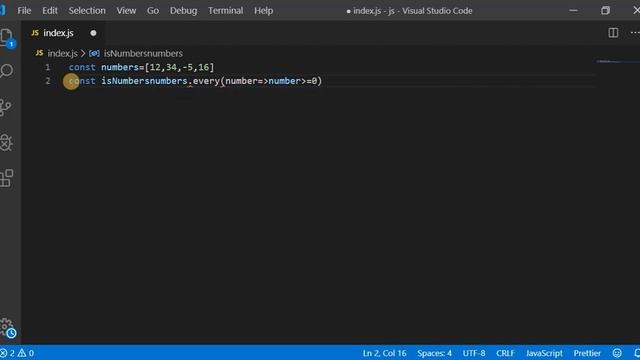640x360 pixels.
Task: Click line number 1 in gutter
Action: point(48,67)
